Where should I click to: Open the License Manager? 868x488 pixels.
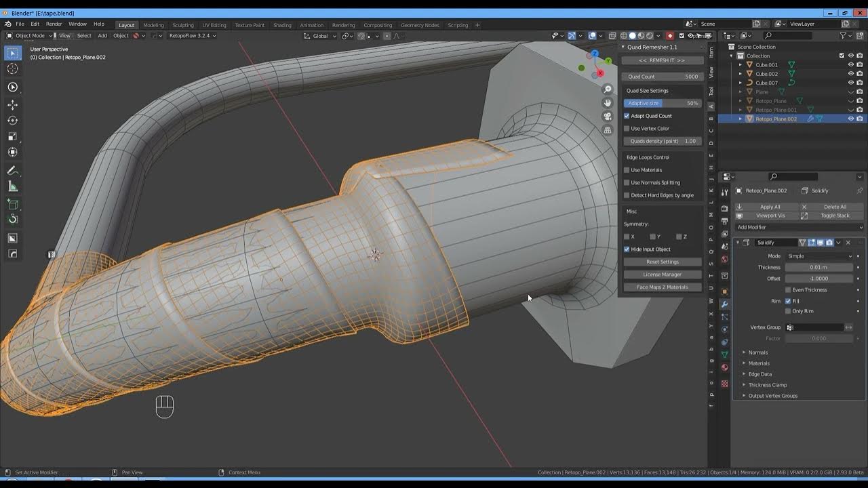663,274
